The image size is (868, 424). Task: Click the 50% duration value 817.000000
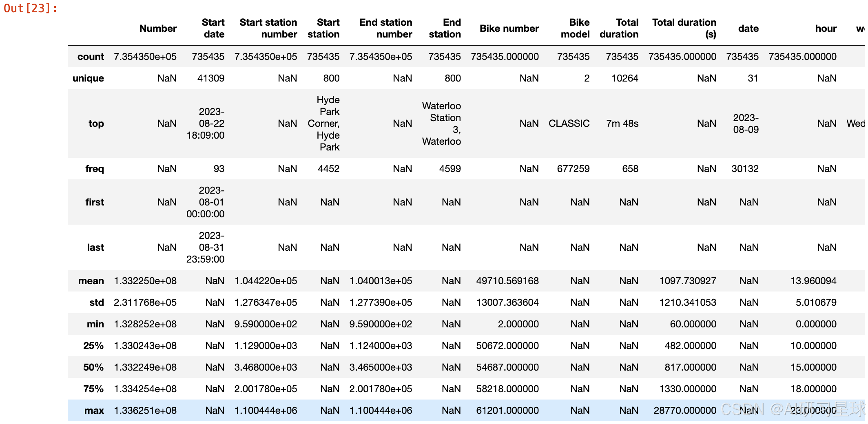690,367
